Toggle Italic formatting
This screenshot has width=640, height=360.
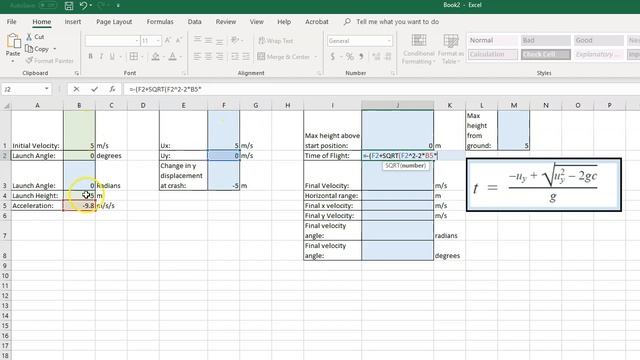coord(101,56)
